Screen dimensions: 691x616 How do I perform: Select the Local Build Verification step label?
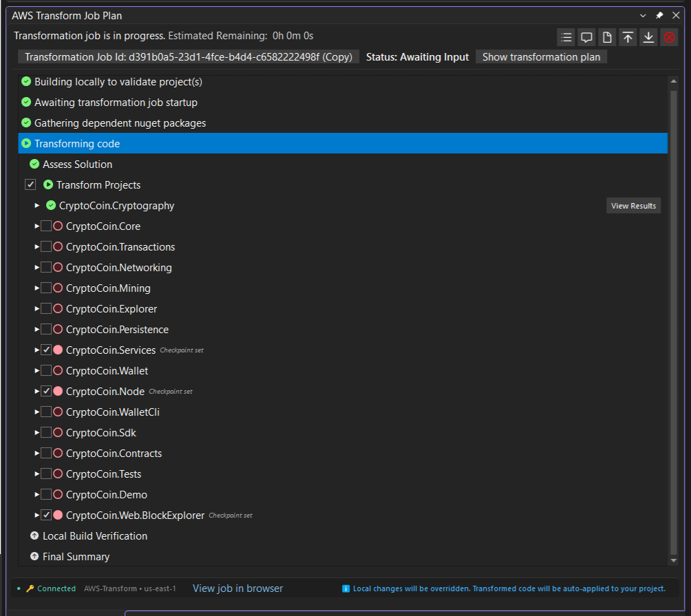point(95,535)
